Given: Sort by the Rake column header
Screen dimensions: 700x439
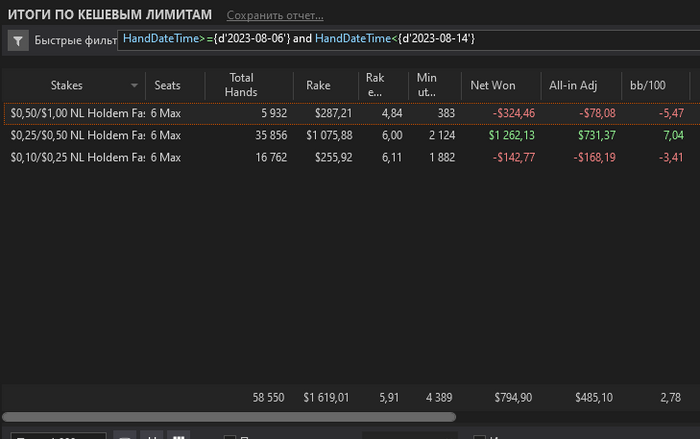Looking at the screenshot, I should point(318,85).
